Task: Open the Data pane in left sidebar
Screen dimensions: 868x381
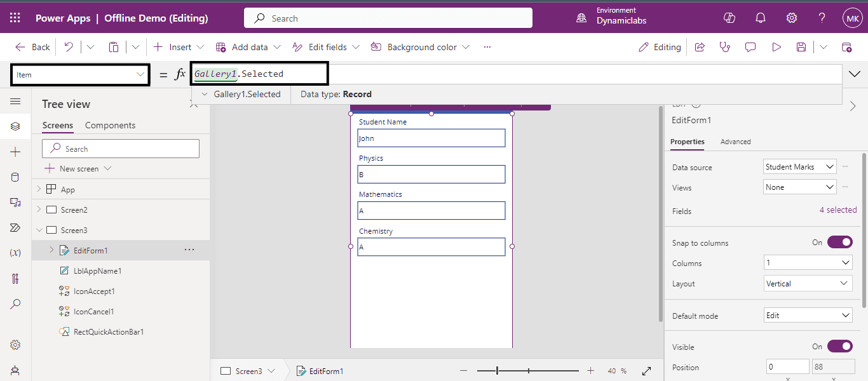Action: (x=15, y=177)
